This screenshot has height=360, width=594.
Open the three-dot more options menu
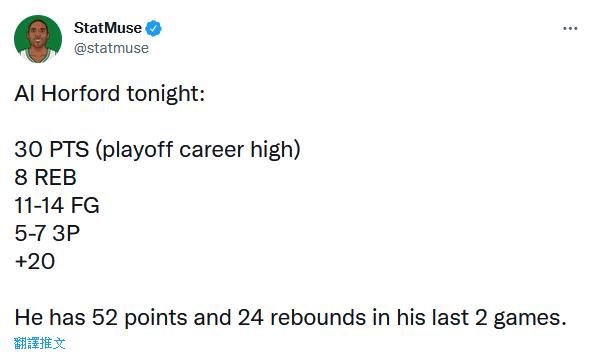point(570,28)
